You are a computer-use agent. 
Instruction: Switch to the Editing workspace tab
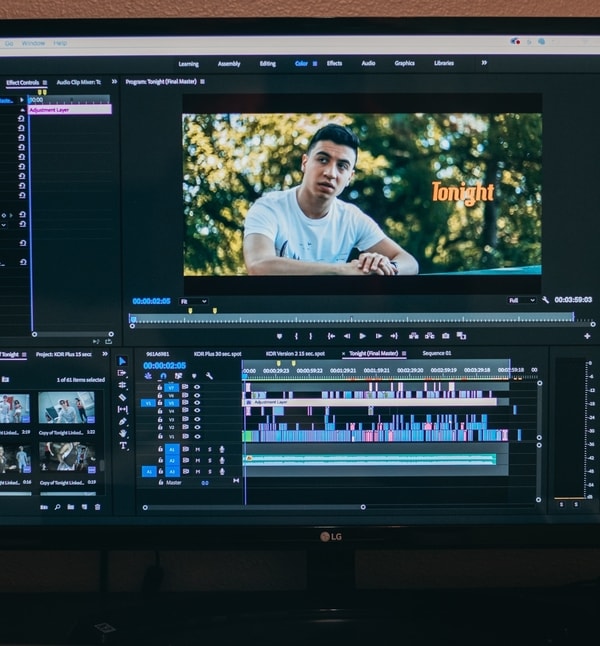coord(268,63)
